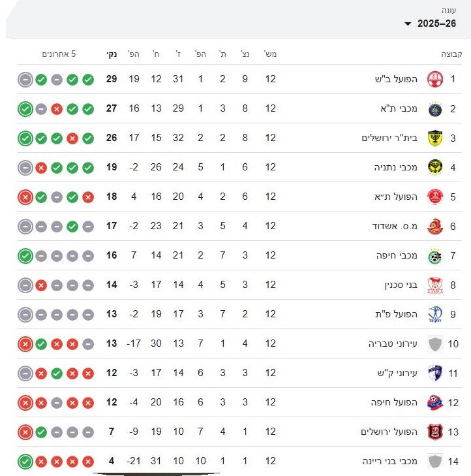Select team name מ.ס. אשדוד

pyautogui.click(x=395, y=226)
